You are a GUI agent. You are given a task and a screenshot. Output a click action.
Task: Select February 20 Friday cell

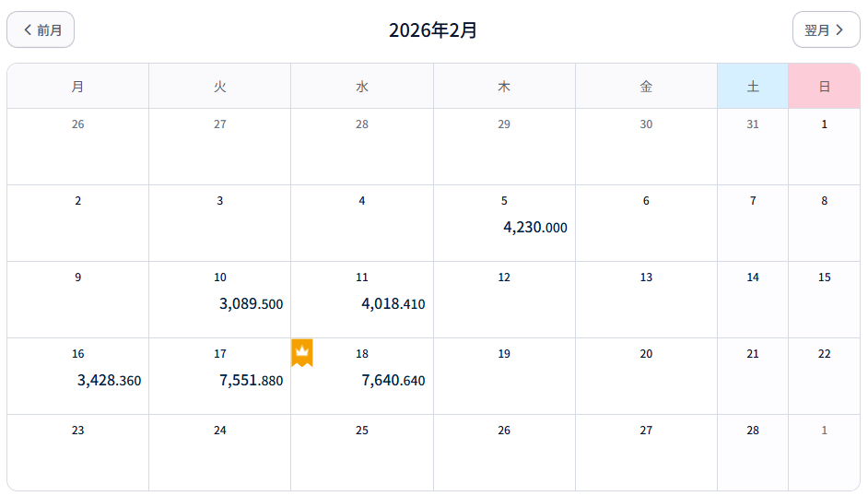tap(646, 375)
